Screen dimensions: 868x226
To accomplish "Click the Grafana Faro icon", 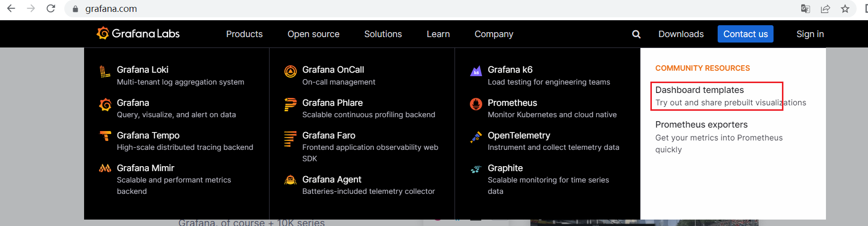I will 290,138.
